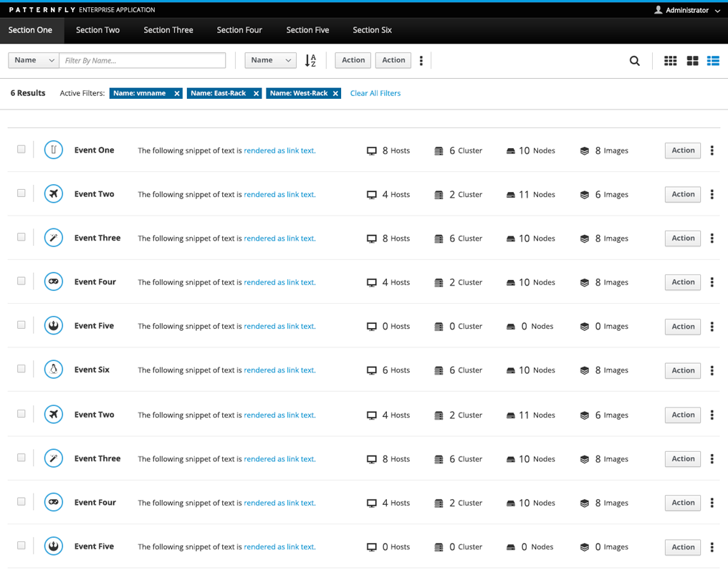Click the images stack icon in Event One row
The height and width of the screenshot is (573, 728).
pos(585,151)
